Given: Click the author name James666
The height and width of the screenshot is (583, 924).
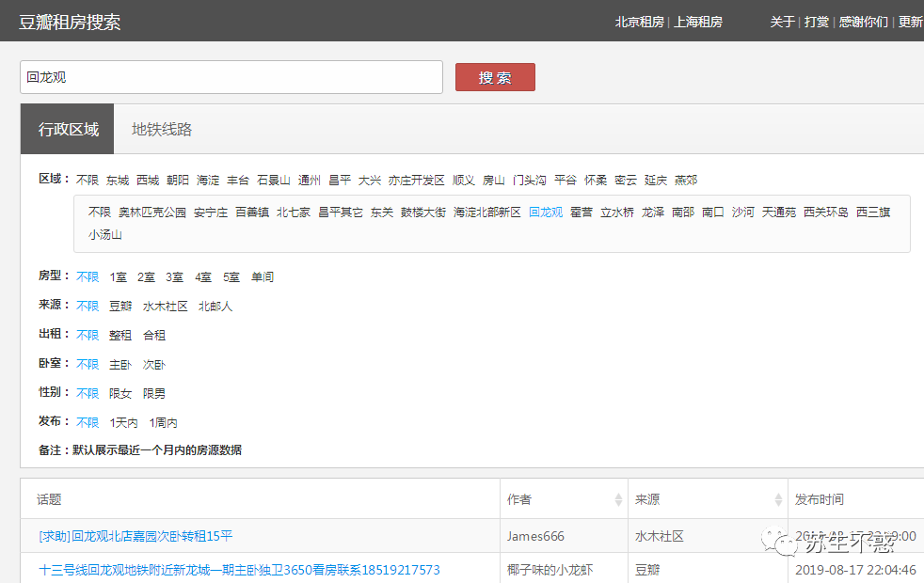Looking at the screenshot, I should tap(535, 536).
